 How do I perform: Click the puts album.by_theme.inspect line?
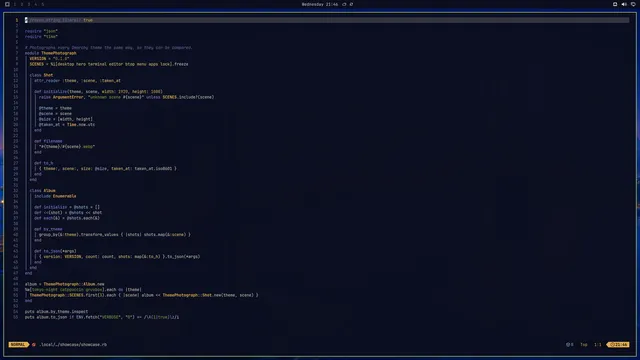[x=56, y=311]
